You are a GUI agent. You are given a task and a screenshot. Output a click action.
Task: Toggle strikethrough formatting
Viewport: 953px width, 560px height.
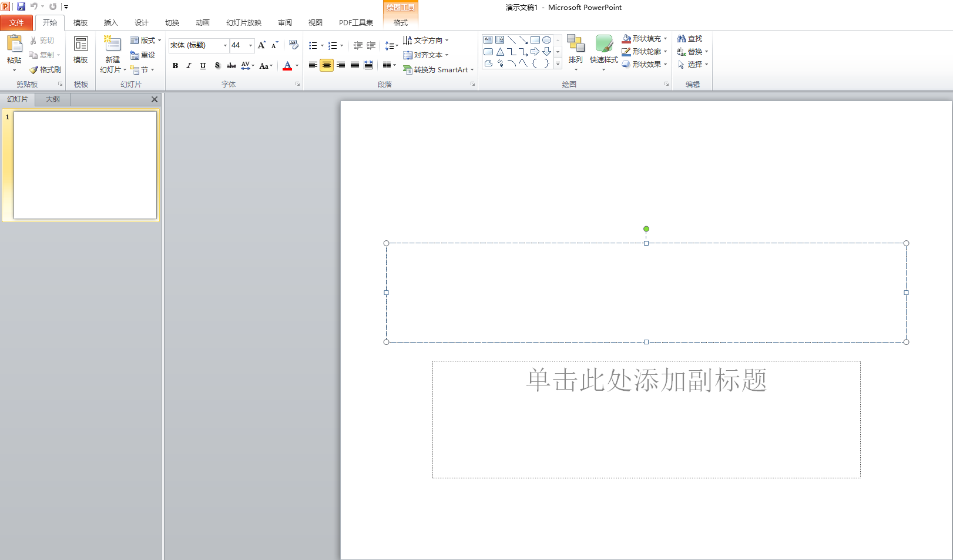(x=231, y=66)
